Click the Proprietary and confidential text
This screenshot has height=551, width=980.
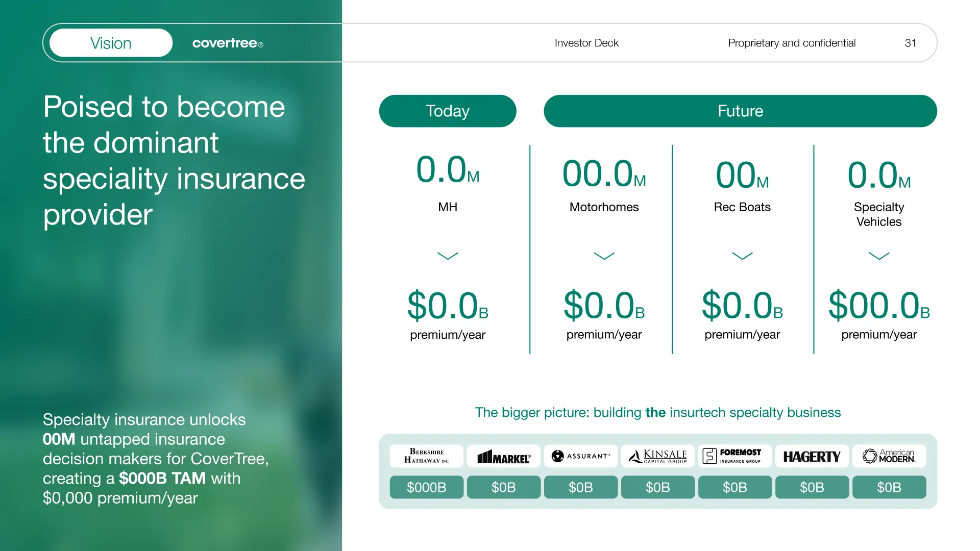792,43
